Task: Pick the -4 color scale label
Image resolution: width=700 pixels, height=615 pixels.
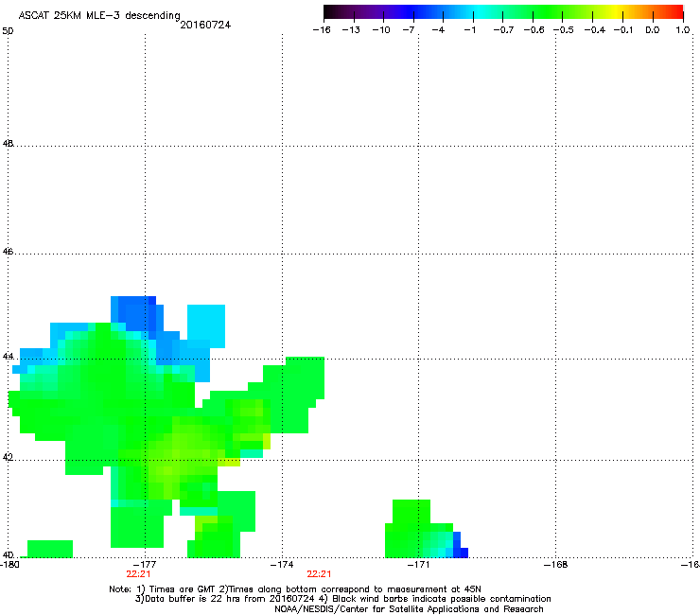Action: point(438,30)
